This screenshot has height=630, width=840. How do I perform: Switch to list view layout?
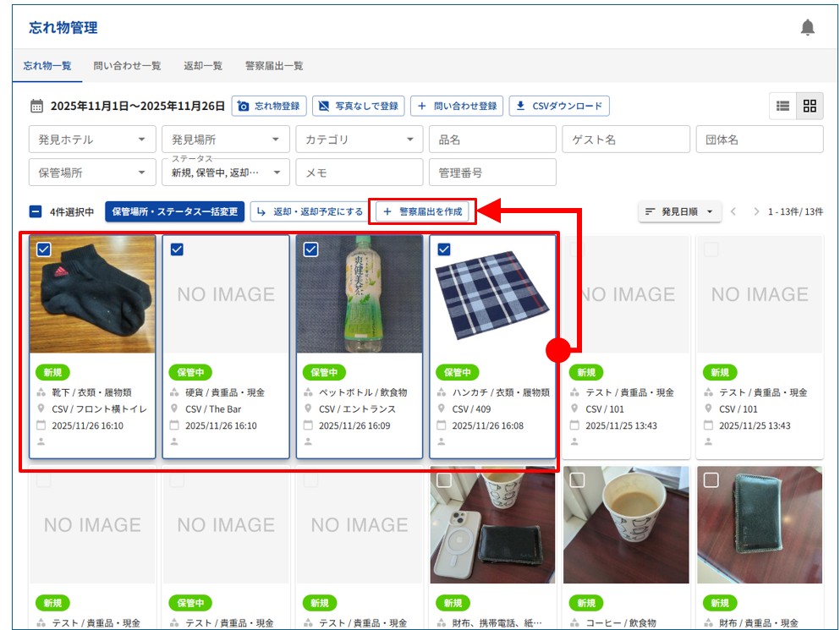click(x=782, y=106)
